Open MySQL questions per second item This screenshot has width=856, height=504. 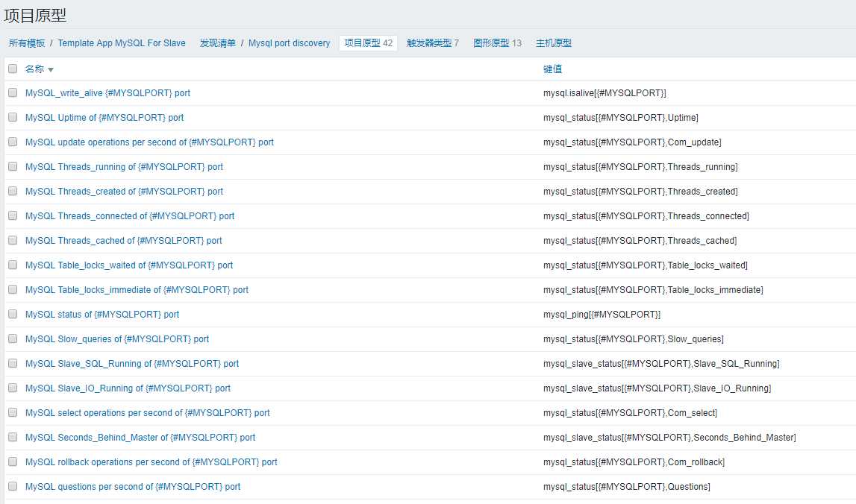pyautogui.click(x=133, y=487)
